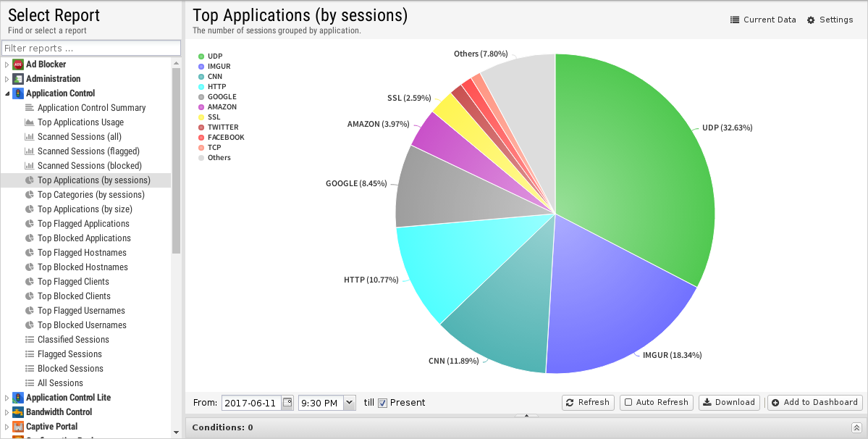Click the Filter reports search field

click(91, 48)
